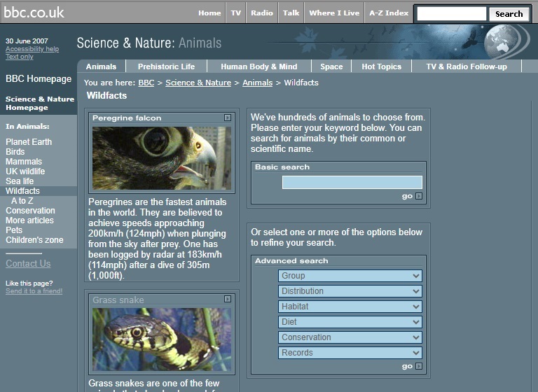The width and height of the screenshot is (538, 392).
Task: Open Science & Nature Homepage
Action: click(x=40, y=103)
